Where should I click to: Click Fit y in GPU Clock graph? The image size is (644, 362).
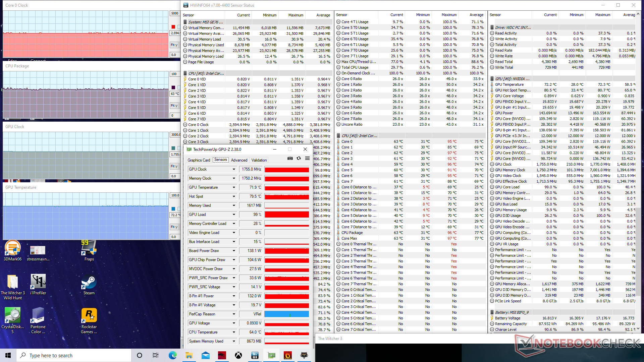pyautogui.click(x=174, y=166)
